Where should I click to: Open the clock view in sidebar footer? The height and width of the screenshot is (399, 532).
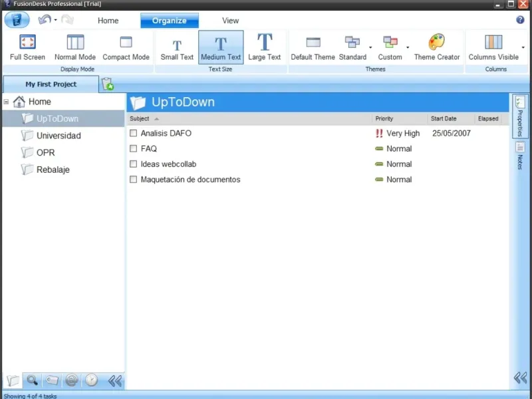coord(91,380)
